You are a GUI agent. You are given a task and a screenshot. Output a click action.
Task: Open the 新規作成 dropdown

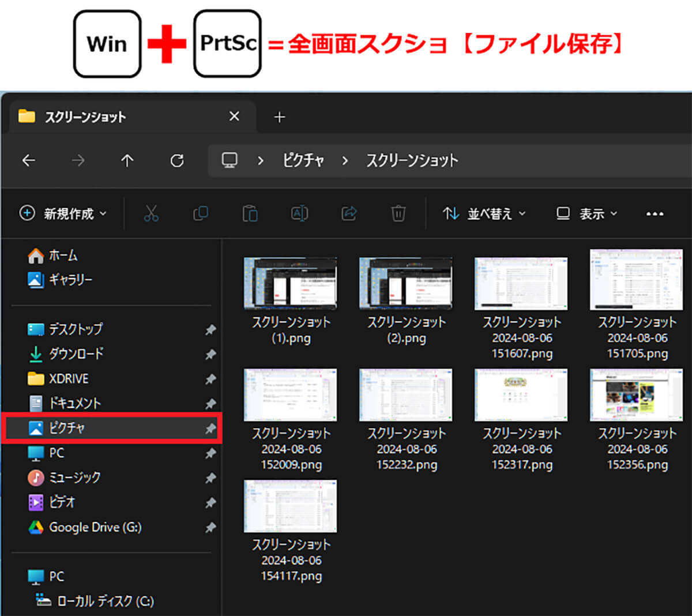[x=63, y=213]
